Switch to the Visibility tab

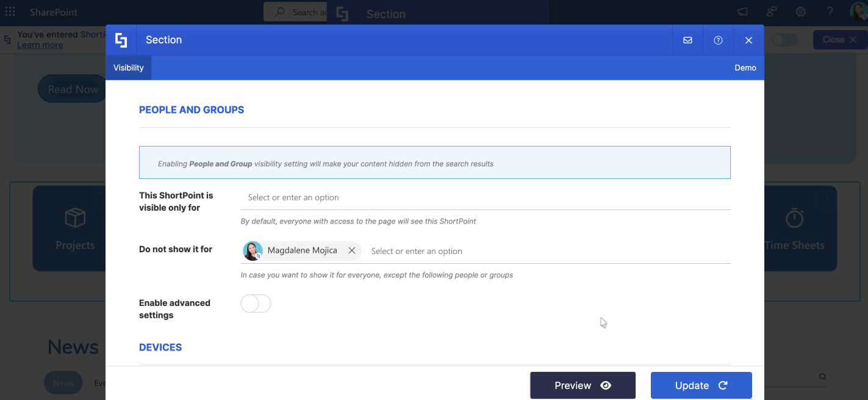[128, 68]
